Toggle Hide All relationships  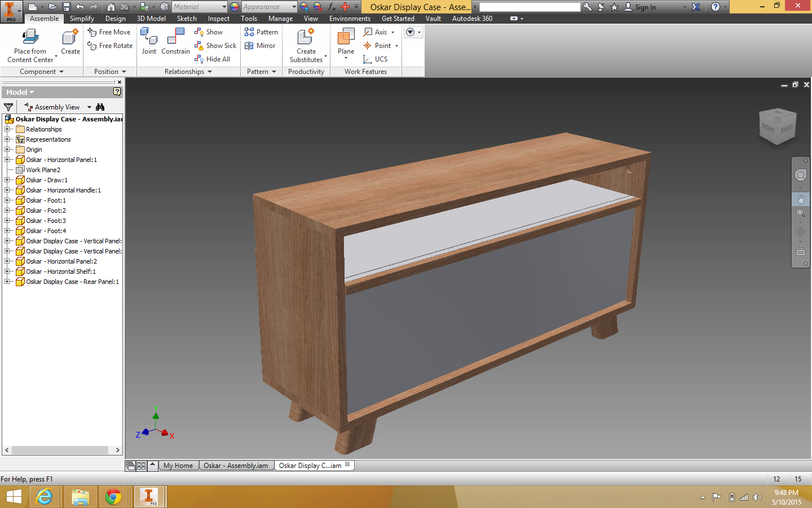coord(213,59)
